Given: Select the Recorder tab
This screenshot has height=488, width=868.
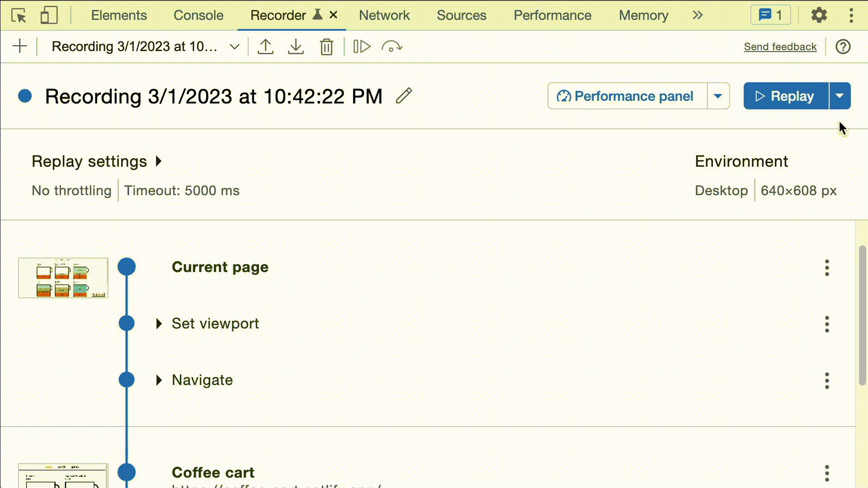Looking at the screenshot, I should pyautogui.click(x=278, y=15).
